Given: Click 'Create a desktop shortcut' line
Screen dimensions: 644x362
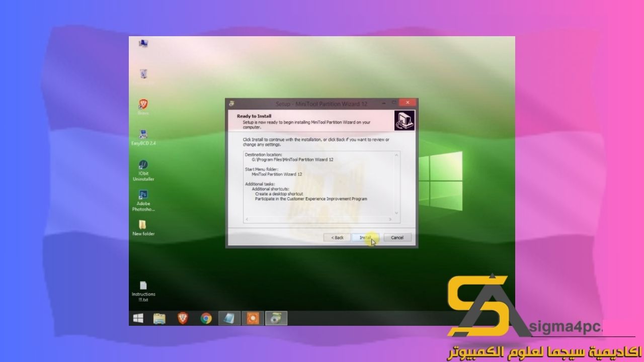Looking at the screenshot, I should tap(279, 194).
